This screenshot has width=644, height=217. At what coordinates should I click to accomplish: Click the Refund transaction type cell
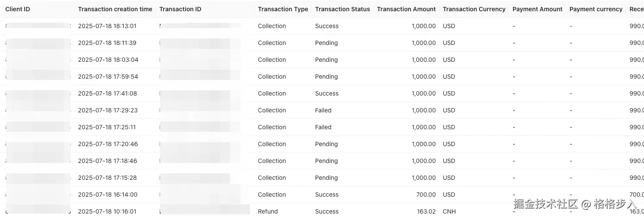pos(268,211)
